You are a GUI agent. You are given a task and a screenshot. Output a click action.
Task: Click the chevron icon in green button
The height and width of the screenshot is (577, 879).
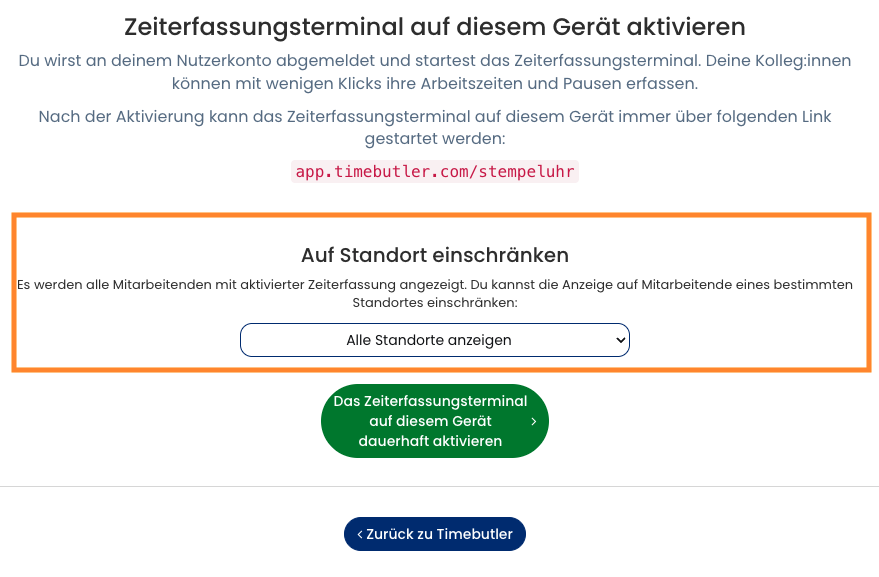(x=534, y=422)
